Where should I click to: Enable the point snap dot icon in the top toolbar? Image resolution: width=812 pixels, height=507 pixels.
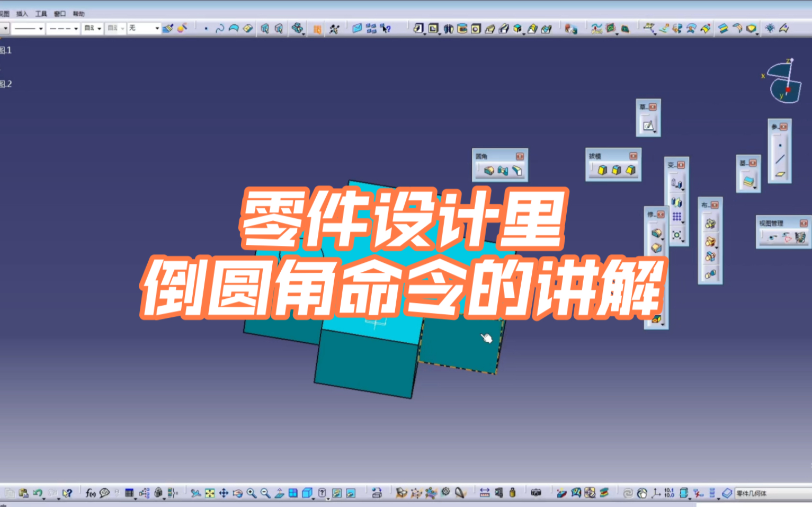[x=206, y=28]
